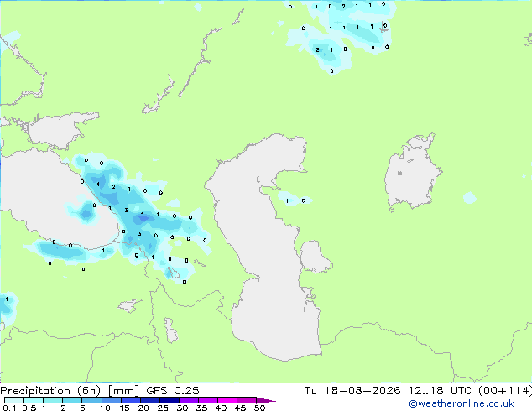Click the '4' precipitation value on the map

(x=98, y=185)
